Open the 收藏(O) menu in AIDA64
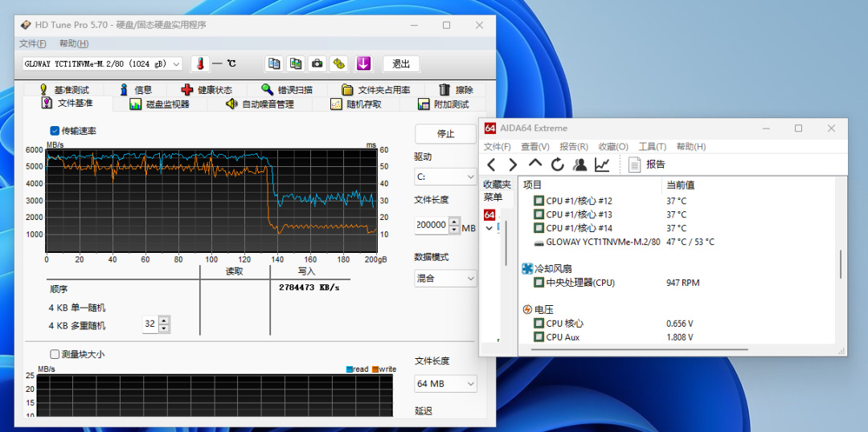Image resolution: width=868 pixels, height=432 pixels. tap(613, 147)
